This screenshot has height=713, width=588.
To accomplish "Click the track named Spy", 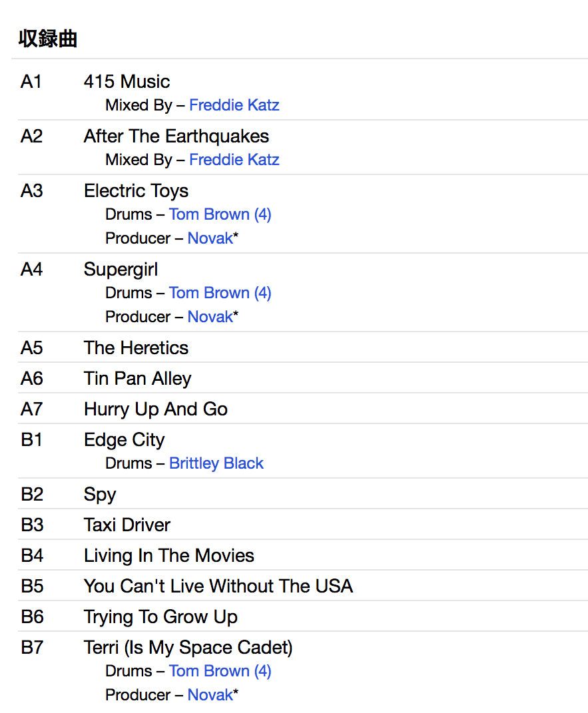I will point(100,495).
